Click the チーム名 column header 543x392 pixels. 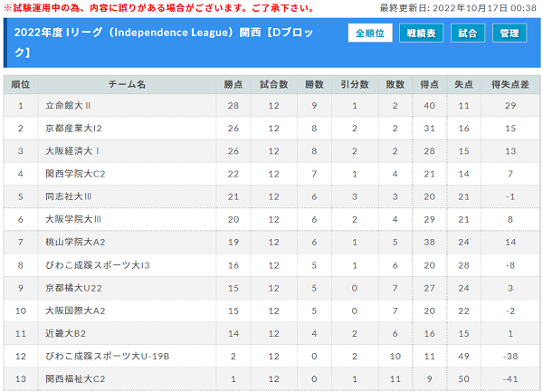[x=127, y=84]
